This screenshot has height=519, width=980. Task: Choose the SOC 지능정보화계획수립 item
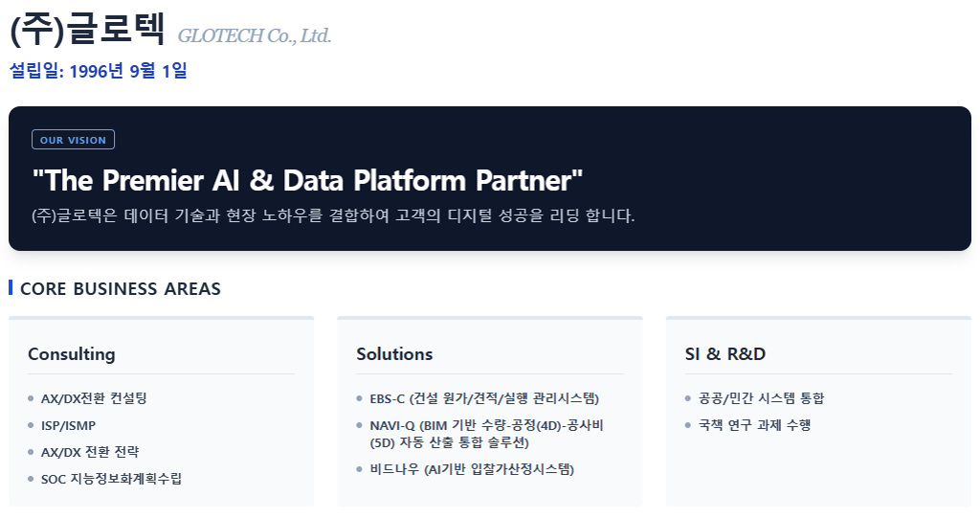point(111,479)
